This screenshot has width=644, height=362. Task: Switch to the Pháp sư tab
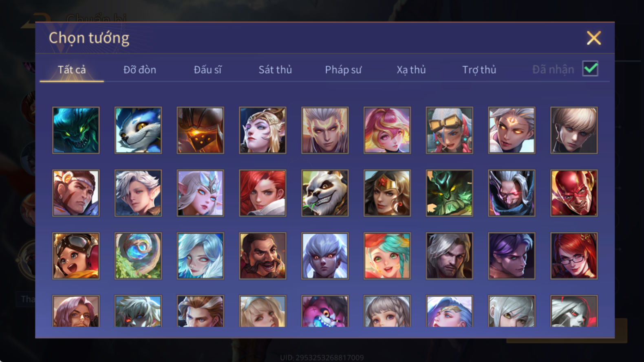point(343,70)
